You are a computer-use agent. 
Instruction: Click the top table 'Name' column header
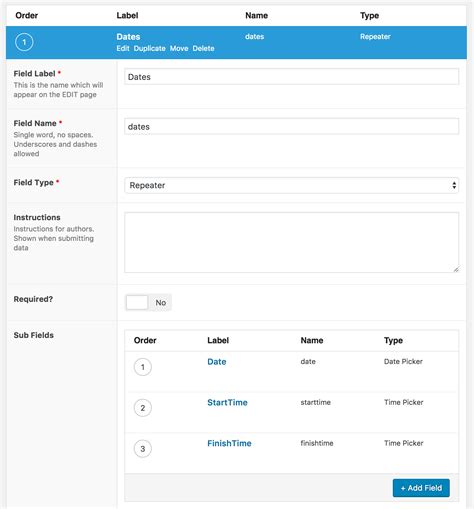click(x=256, y=15)
